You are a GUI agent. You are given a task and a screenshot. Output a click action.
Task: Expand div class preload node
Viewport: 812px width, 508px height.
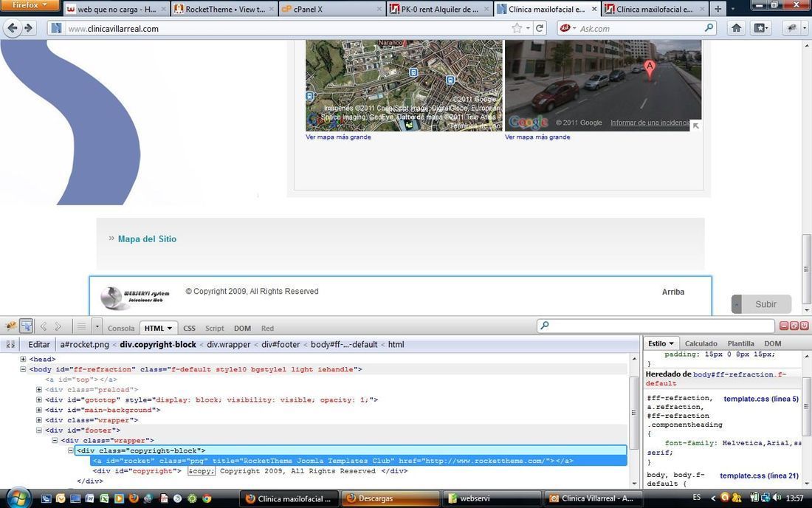click(x=39, y=389)
